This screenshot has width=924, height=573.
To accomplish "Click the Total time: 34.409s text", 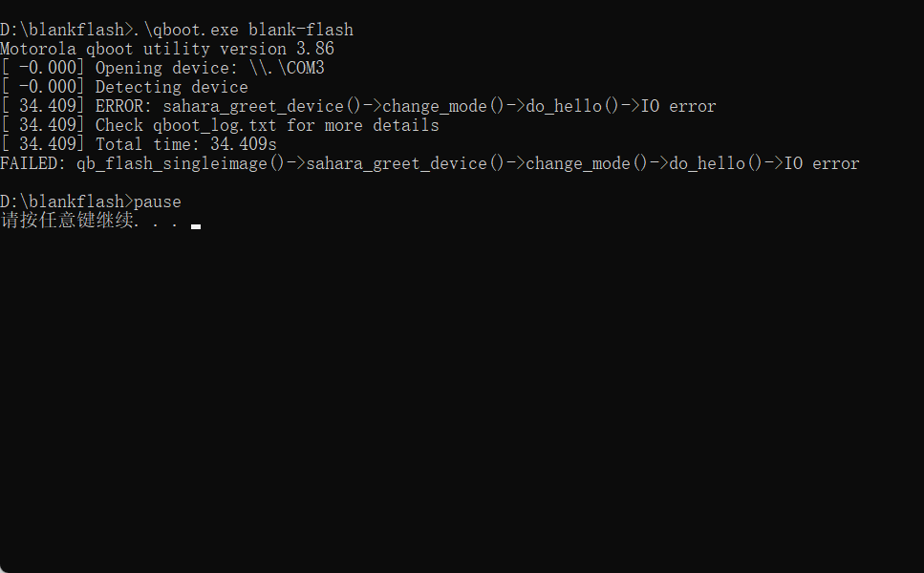I will [185, 144].
